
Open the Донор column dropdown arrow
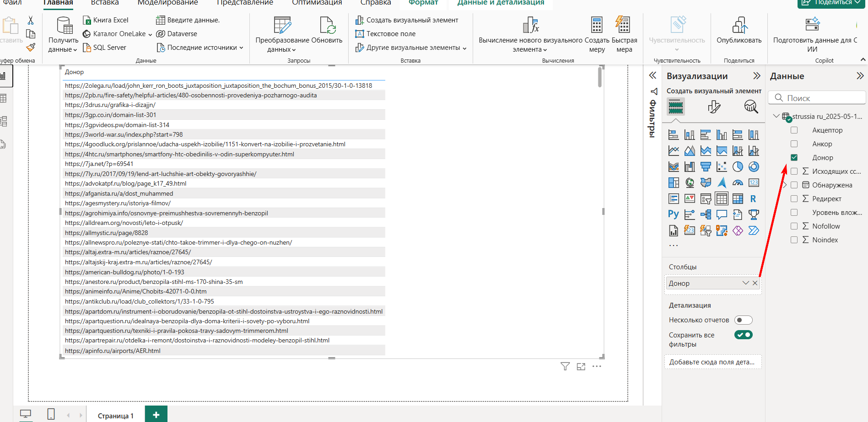tap(745, 283)
